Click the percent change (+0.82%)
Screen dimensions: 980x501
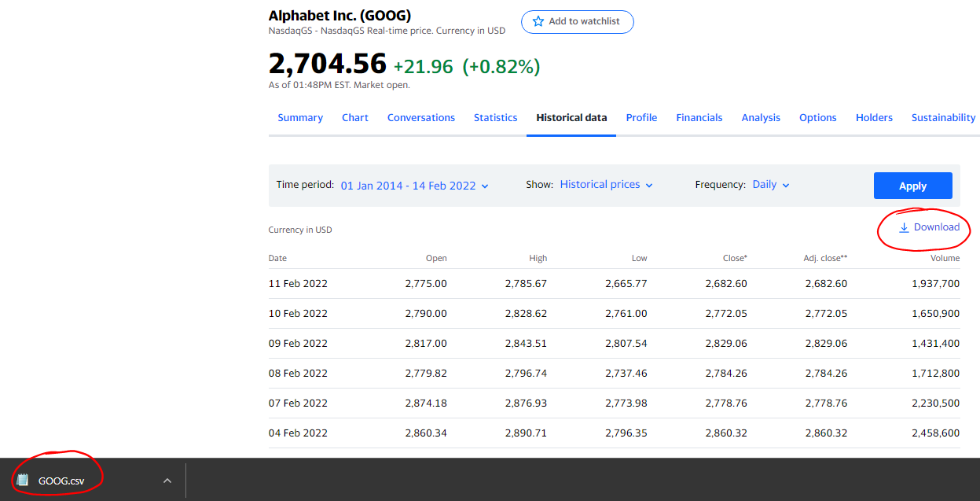tap(501, 67)
